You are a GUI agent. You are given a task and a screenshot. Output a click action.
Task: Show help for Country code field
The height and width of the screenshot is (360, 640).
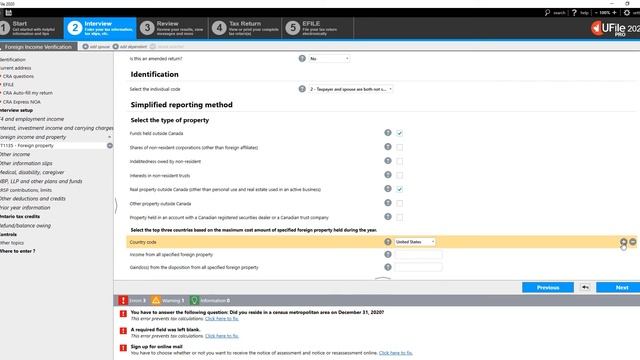click(388, 242)
